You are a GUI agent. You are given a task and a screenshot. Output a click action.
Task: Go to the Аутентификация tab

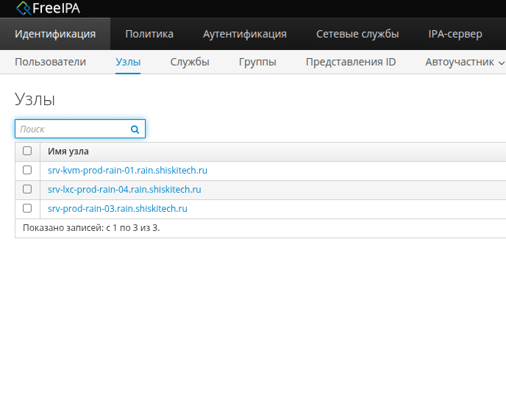click(245, 34)
